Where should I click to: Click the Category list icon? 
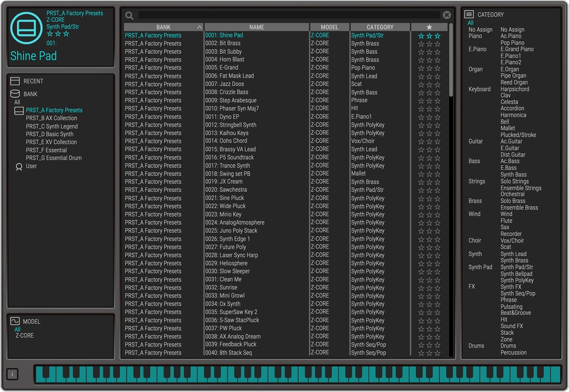(469, 15)
